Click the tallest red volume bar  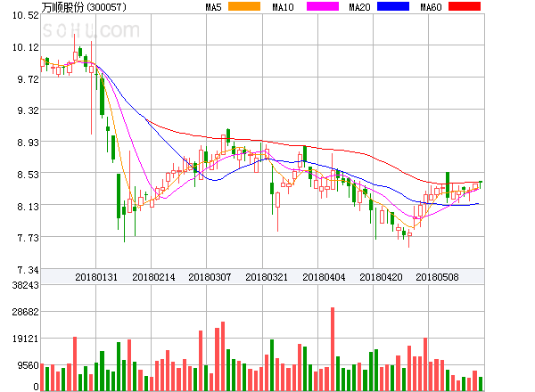pos(333,349)
